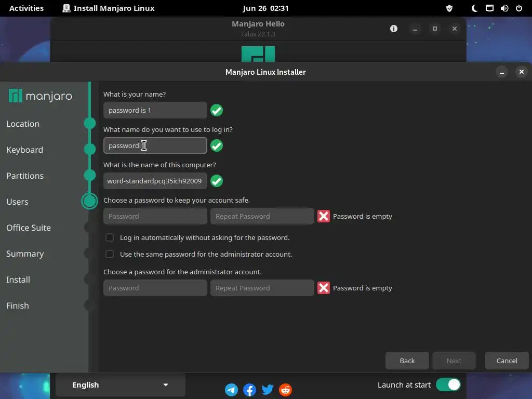Click the administrator Repeat Password field
Screen dimensions: 532x399
(x=262, y=288)
